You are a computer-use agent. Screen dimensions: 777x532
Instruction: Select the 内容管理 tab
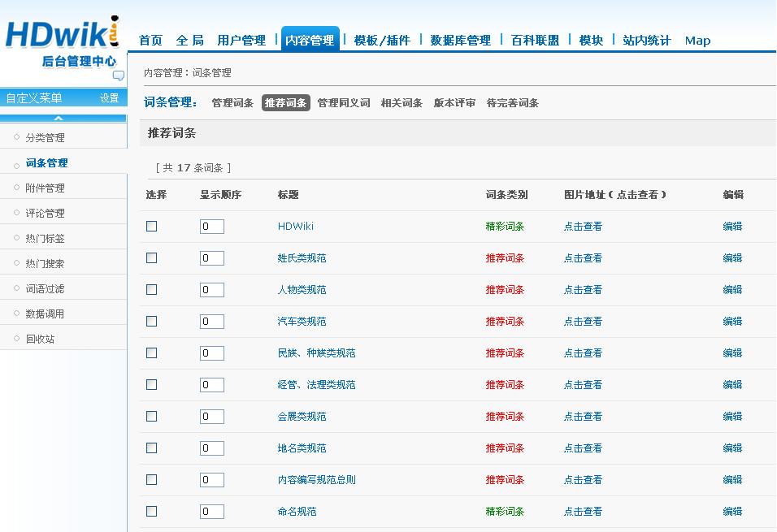pos(310,39)
